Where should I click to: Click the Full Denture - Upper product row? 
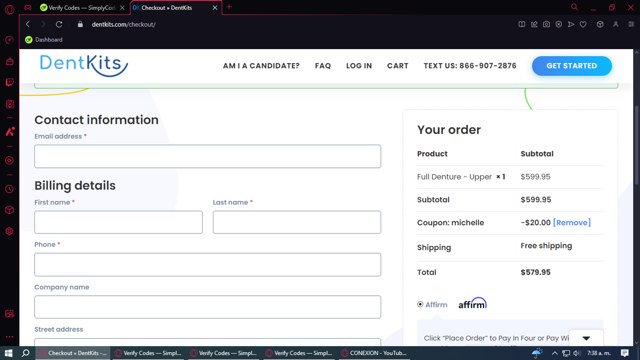tap(510, 177)
